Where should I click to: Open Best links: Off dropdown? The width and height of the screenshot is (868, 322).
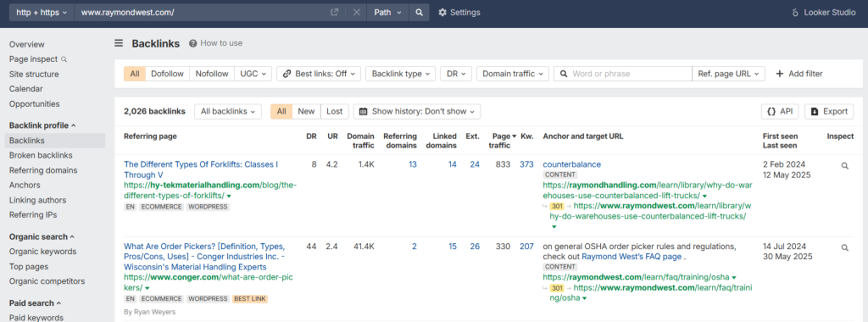point(319,74)
